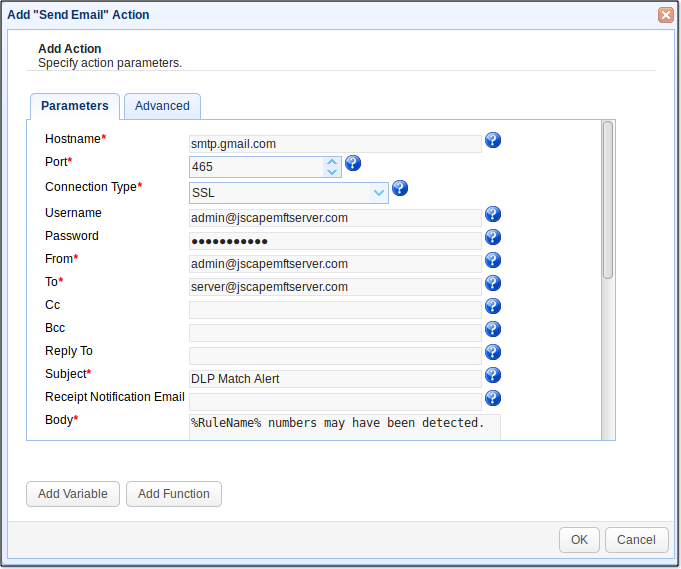Close the Add Send Email Action dialog
This screenshot has height=569, width=681.
click(x=665, y=15)
